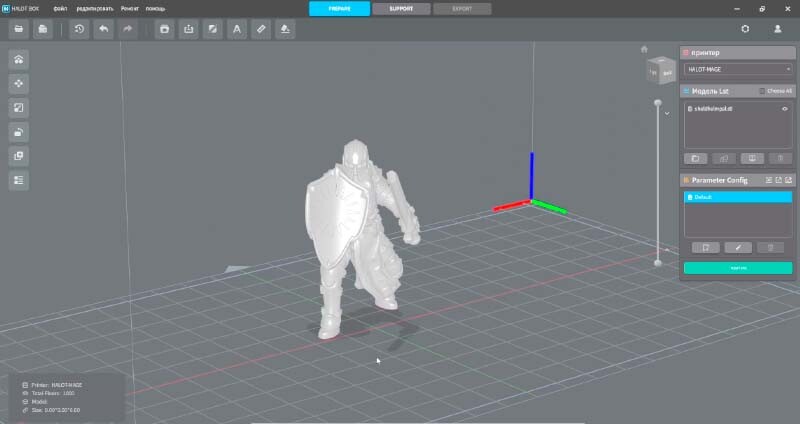Click last share icon in Parameter Config header
The height and width of the screenshot is (424, 800).
[788, 180]
